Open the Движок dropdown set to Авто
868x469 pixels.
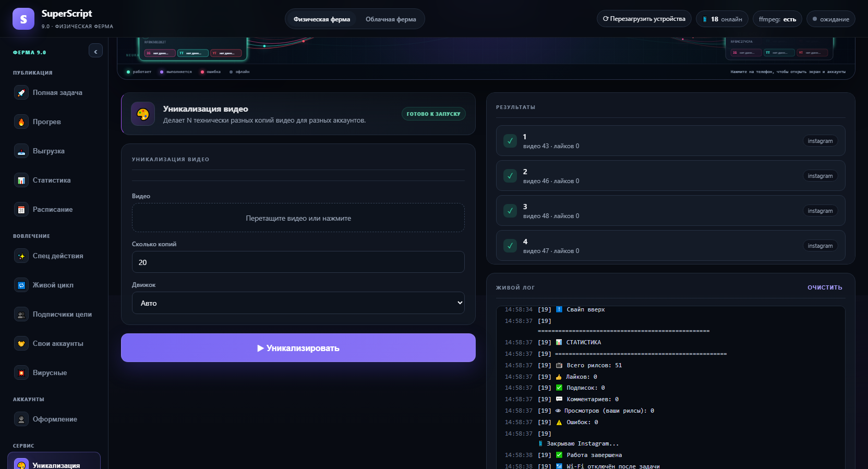[298, 303]
